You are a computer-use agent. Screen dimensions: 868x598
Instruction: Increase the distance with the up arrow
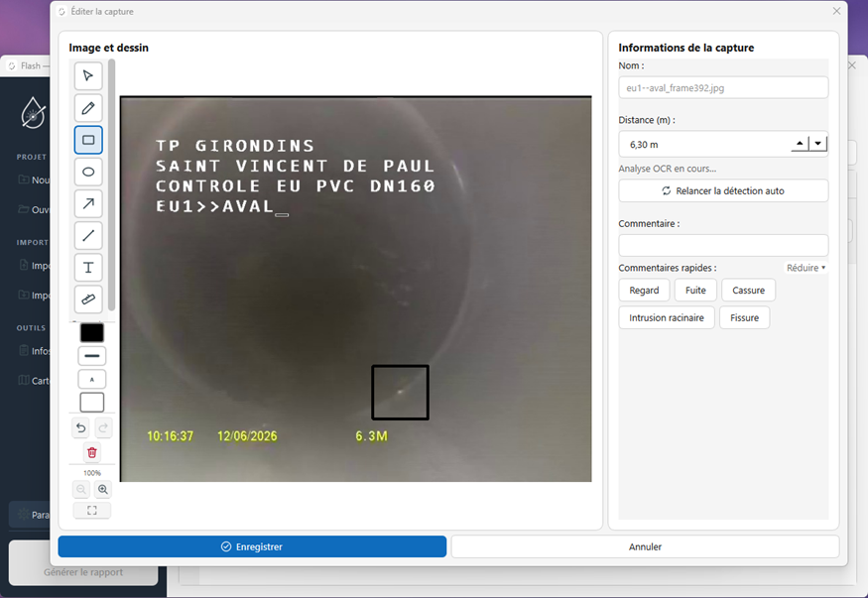(800, 144)
